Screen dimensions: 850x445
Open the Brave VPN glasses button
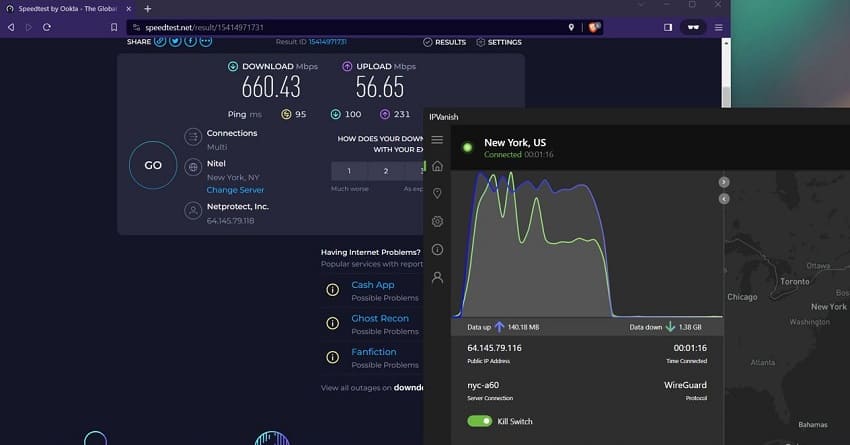693,27
